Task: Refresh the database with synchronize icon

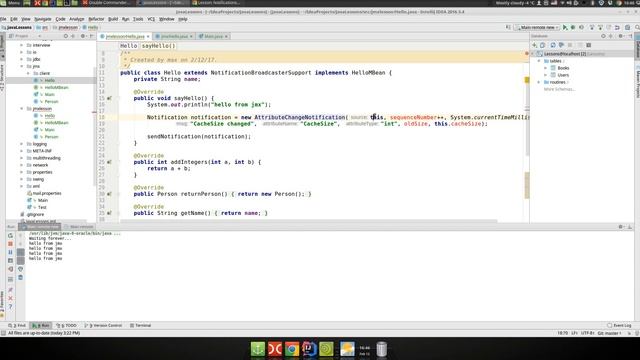Action: (x=553, y=45)
